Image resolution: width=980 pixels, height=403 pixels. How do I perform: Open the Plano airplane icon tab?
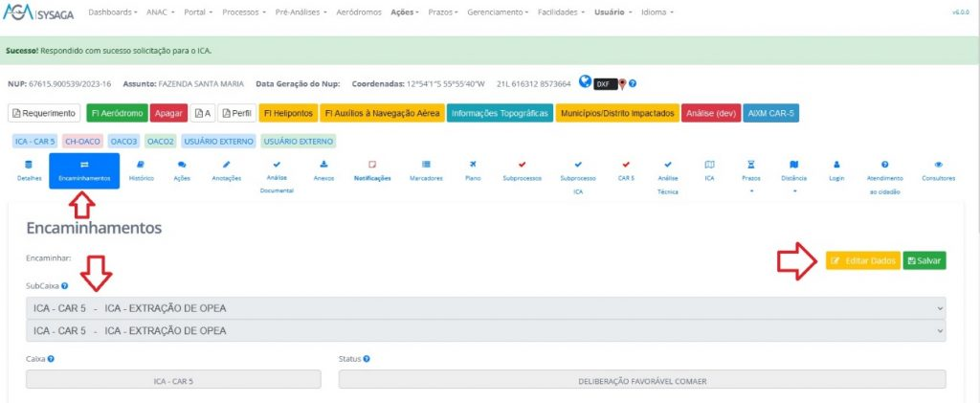(472, 169)
